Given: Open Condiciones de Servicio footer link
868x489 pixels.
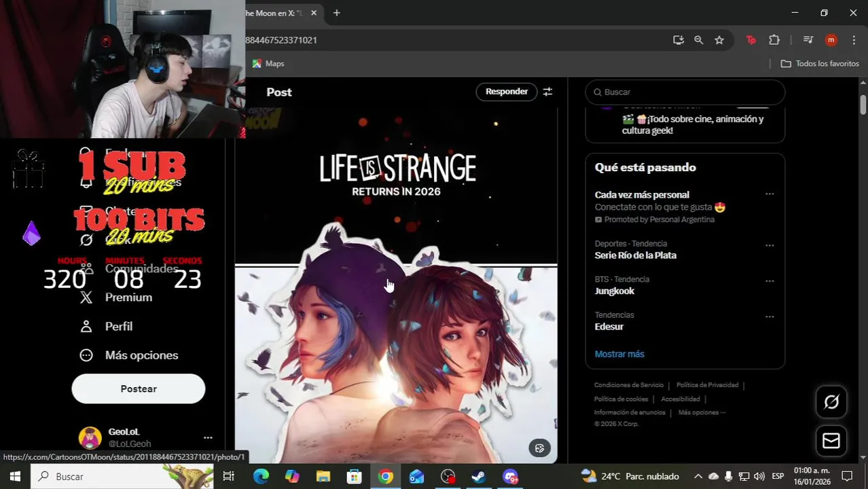Looking at the screenshot, I should [x=628, y=385].
